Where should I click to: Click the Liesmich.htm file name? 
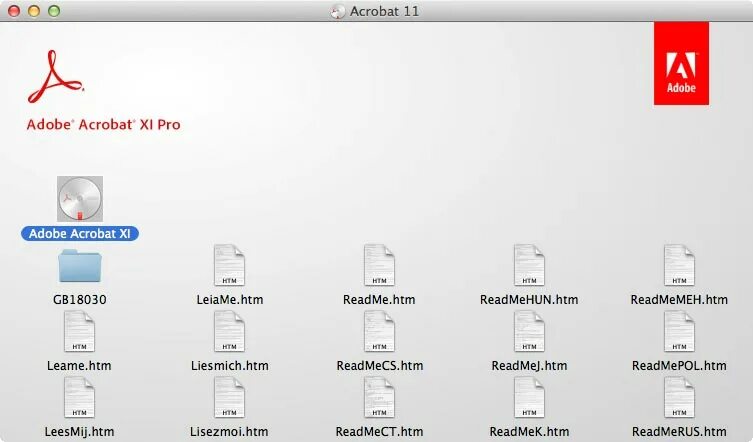pyautogui.click(x=230, y=366)
